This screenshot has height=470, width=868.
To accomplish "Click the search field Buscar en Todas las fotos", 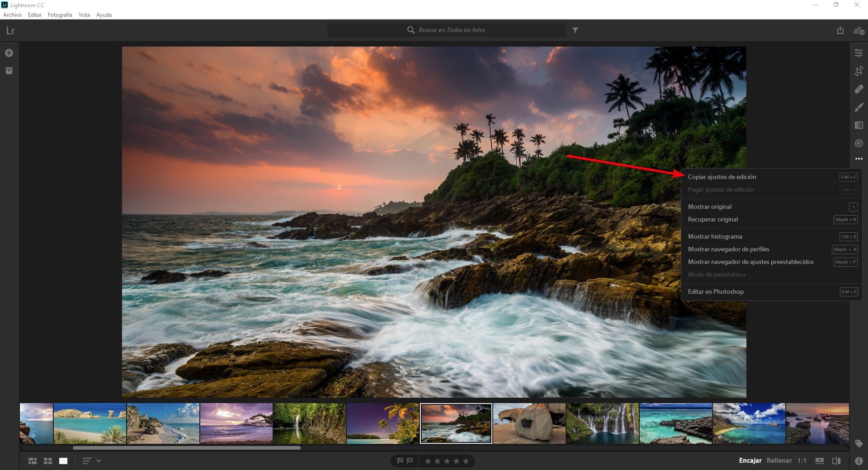I will click(x=447, y=30).
